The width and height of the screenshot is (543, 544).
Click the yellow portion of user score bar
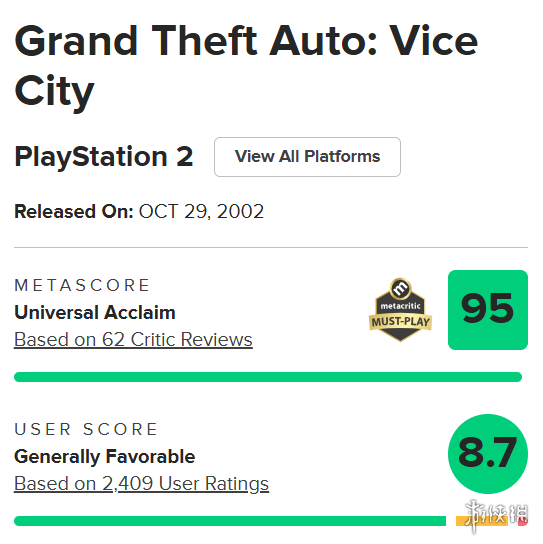(x=482, y=521)
